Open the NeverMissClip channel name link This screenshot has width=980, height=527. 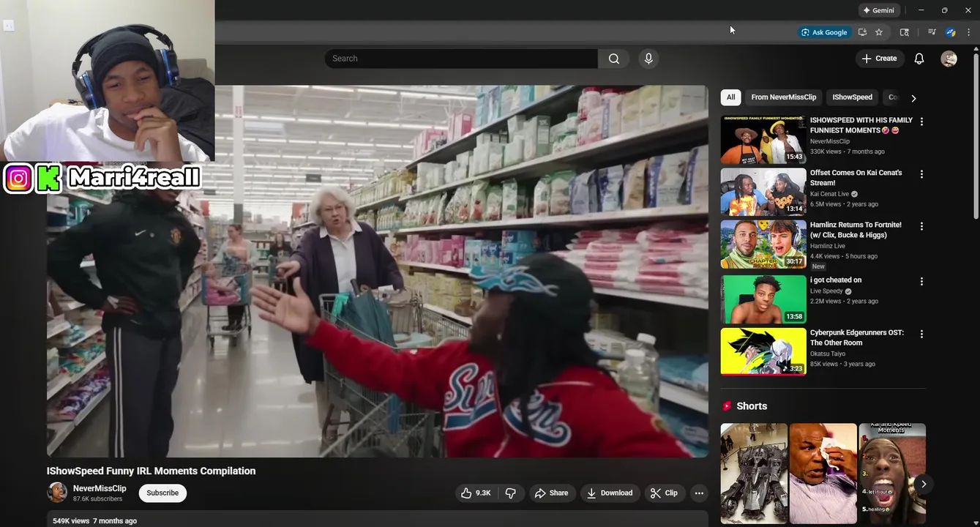[100, 488]
